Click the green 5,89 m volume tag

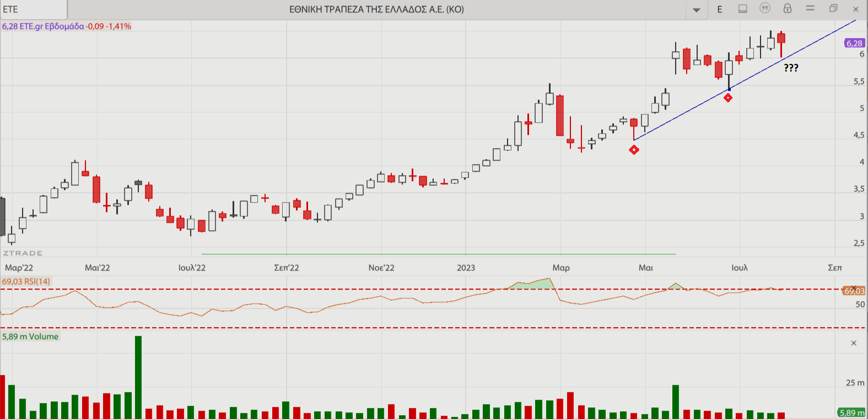[851, 413]
